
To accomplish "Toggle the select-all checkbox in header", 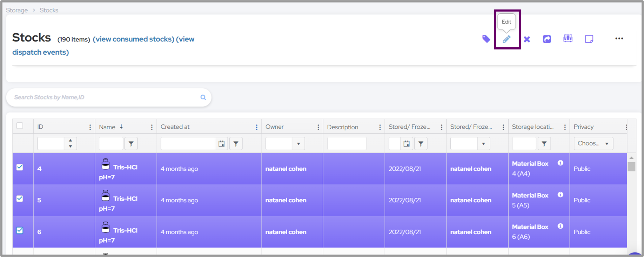I will (x=20, y=126).
